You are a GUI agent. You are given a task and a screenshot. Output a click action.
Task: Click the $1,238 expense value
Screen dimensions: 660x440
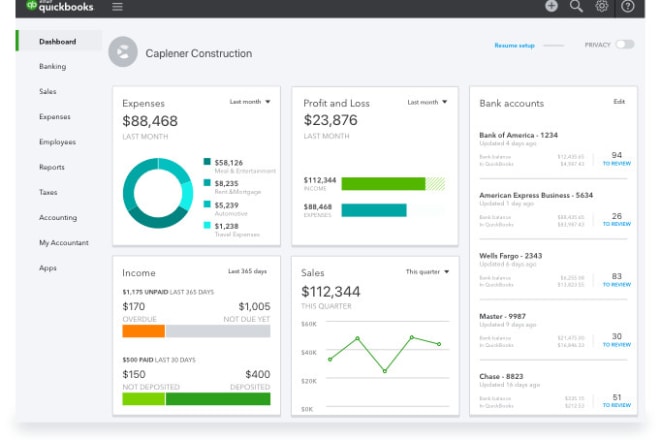click(x=226, y=227)
